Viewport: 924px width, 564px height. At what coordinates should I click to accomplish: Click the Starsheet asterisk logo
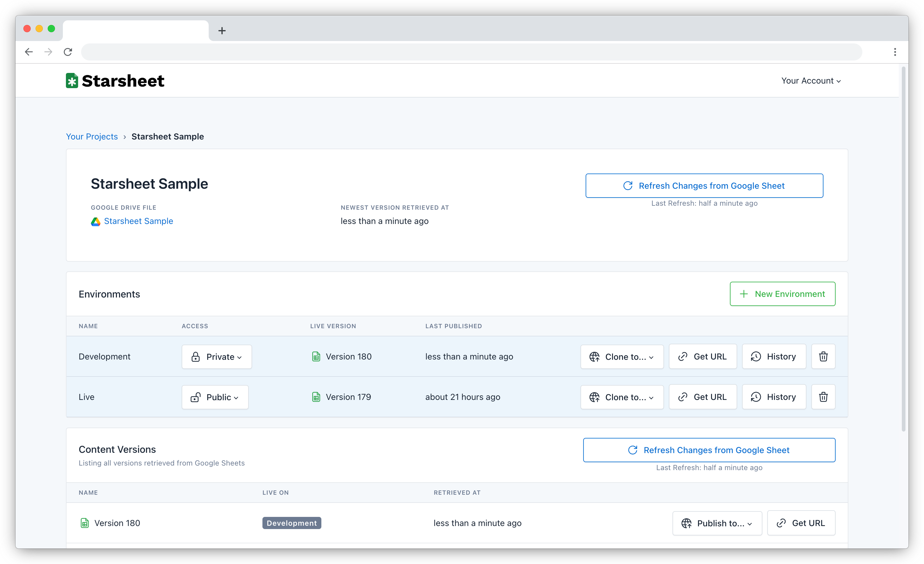(x=72, y=80)
